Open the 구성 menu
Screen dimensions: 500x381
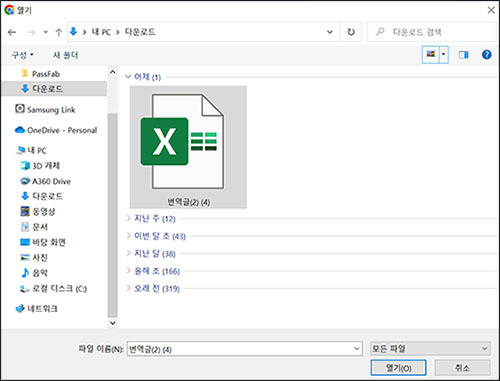pos(22,55)
